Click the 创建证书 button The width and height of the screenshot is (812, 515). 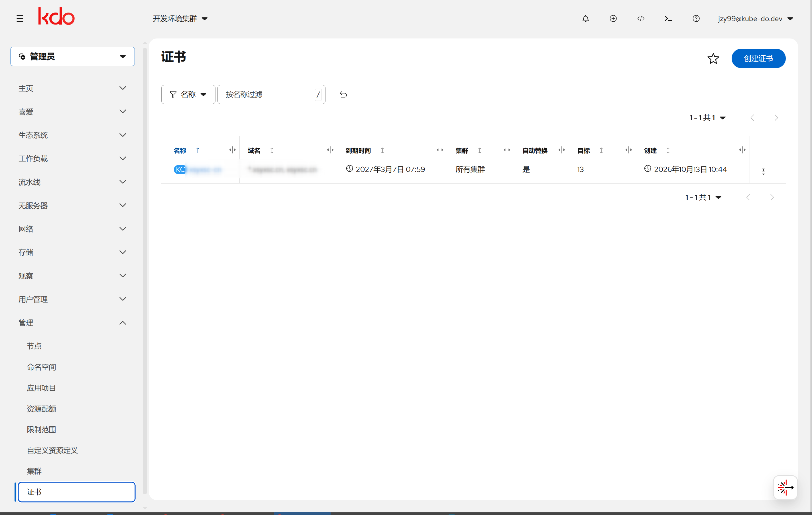758,59
